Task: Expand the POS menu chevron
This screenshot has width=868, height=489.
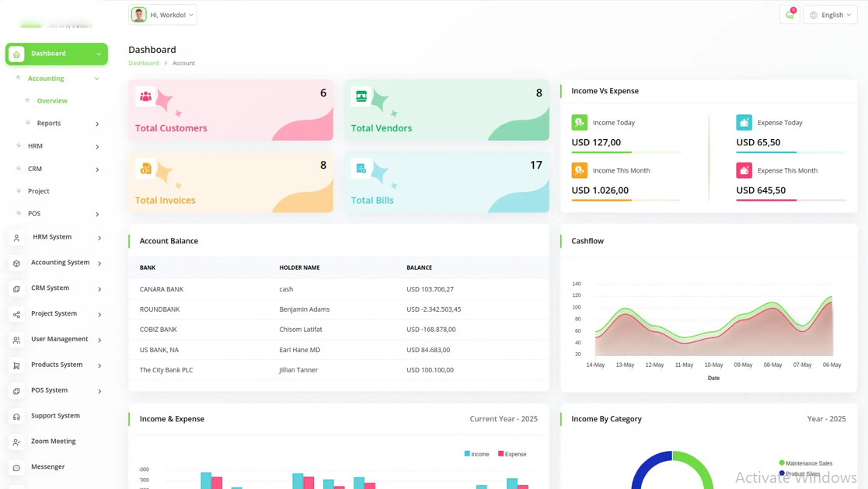Action: pyautogui.click(x=97, y=215)
